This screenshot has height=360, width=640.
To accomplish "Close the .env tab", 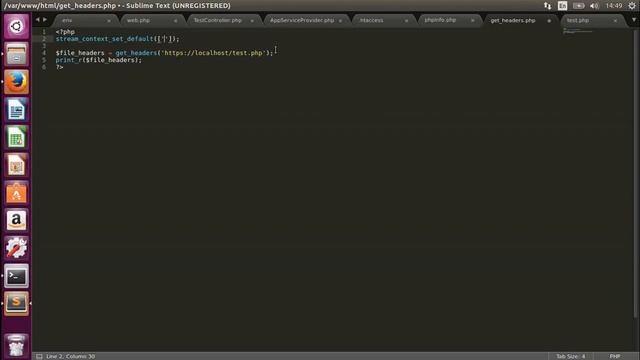I will [x=109, y=21].
